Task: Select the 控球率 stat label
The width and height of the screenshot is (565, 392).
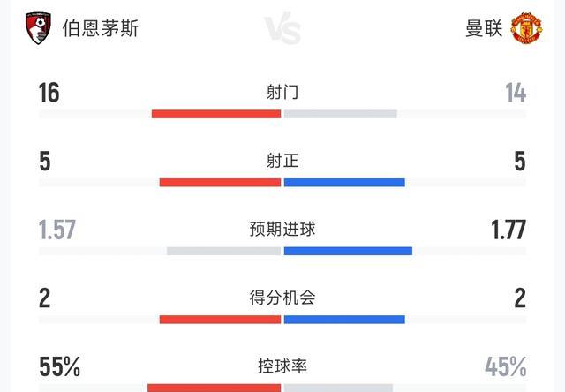Action: click(282, 366)
